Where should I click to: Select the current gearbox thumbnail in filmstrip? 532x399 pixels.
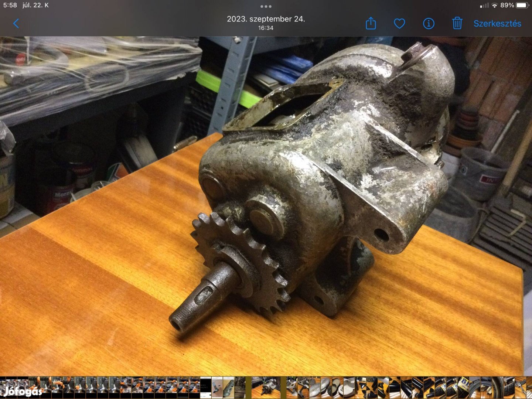click(266, 388)
